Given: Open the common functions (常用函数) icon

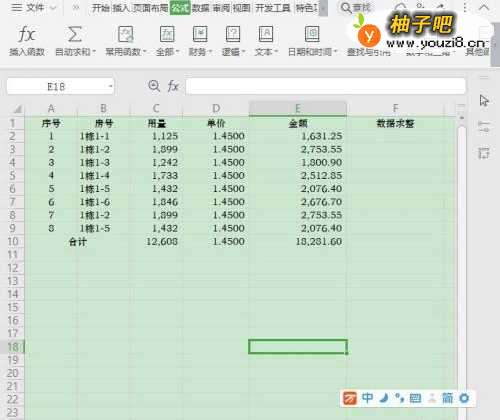Looking at the screenshot, I should tap(126, 34).
